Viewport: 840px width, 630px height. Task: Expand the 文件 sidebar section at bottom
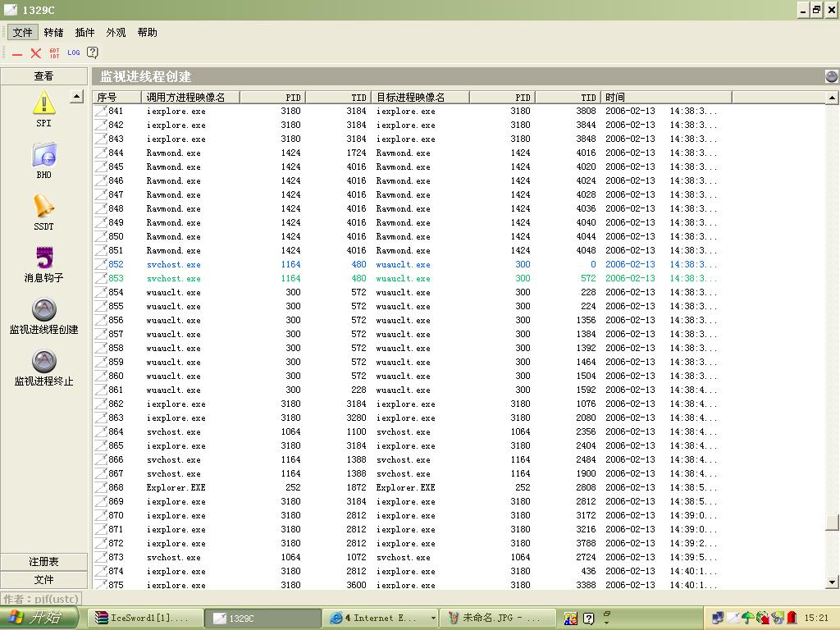click(x=43, y=580)
